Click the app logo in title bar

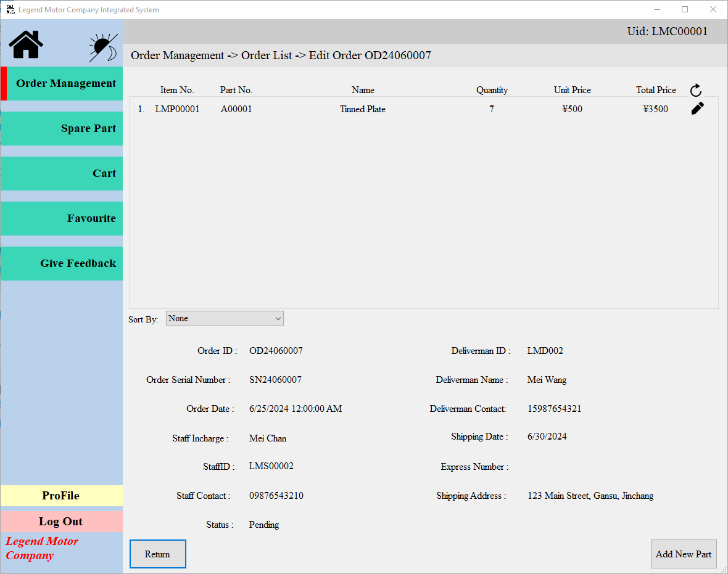click(10, 10)
